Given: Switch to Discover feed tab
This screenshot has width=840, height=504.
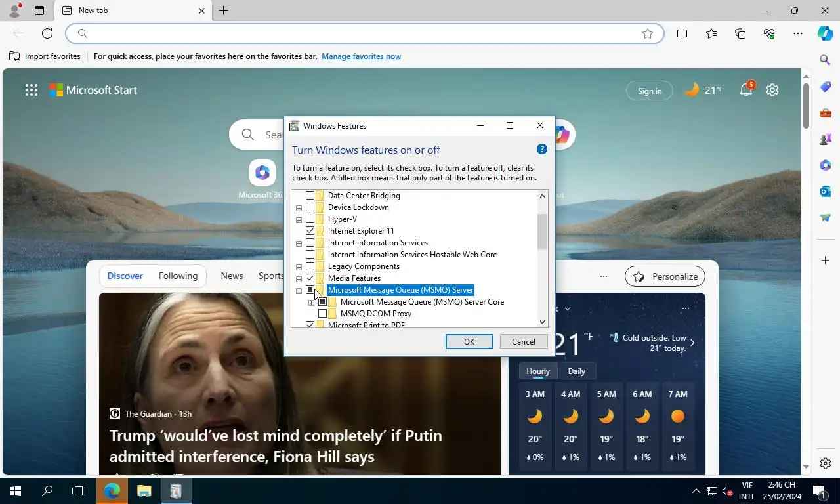Looking at the screenshot, I should click(125, 276).
